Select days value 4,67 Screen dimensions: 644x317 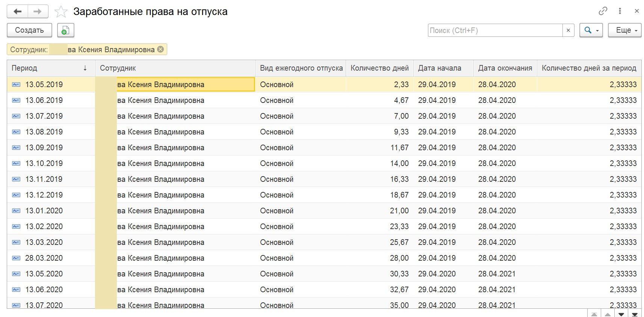tap(401, 100)
